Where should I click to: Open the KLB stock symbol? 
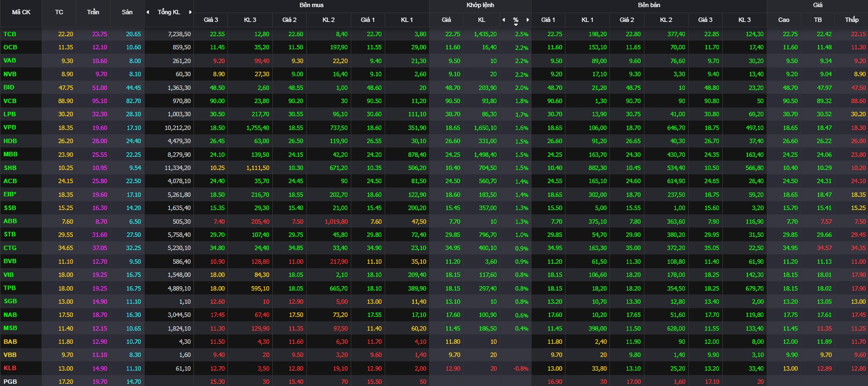point(10,368)
